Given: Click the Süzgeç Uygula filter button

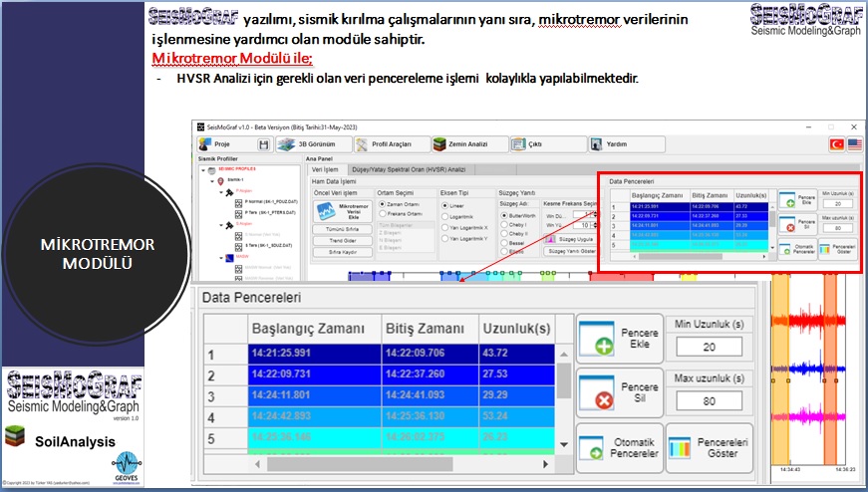Looking at the screenshot, I should coord(568,239).
